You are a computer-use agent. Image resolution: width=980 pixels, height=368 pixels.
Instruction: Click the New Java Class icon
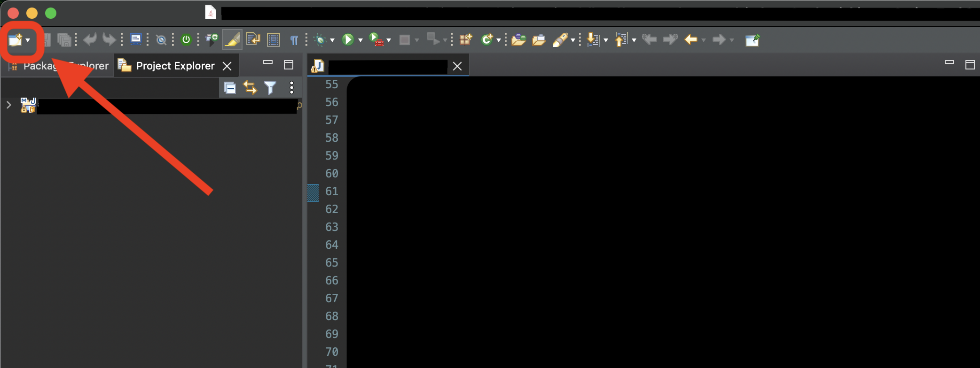point(487,39)
